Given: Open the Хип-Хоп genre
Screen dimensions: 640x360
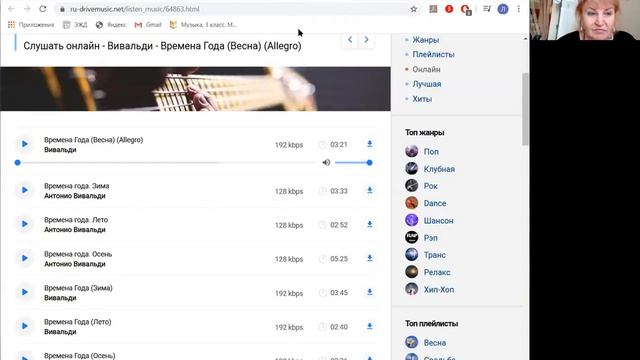Looking at the screenshot, I should point(439,290).
